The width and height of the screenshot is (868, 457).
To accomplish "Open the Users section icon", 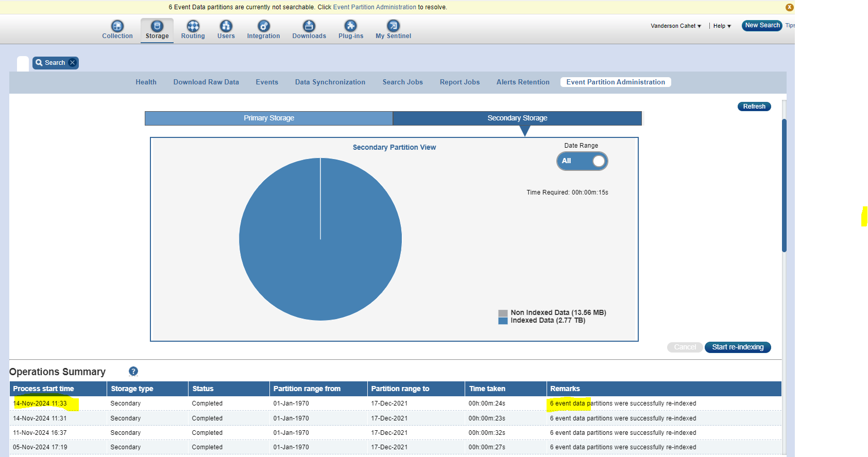I will [226, 26].
